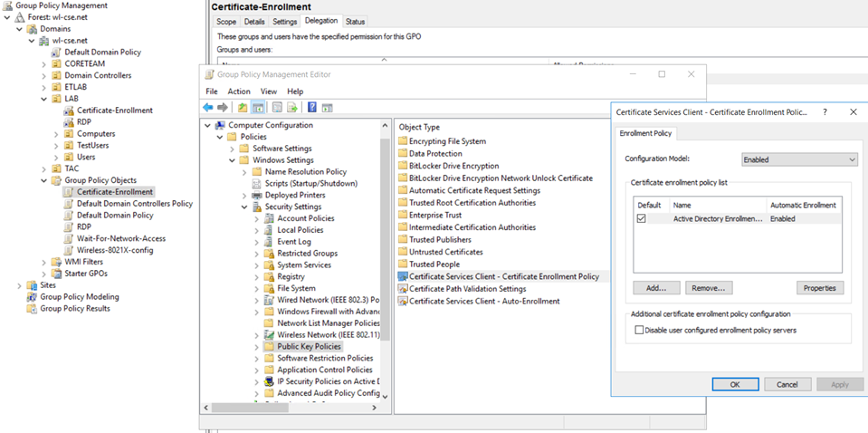Select Group Policy Modeling node

click(x=79, y=297)
